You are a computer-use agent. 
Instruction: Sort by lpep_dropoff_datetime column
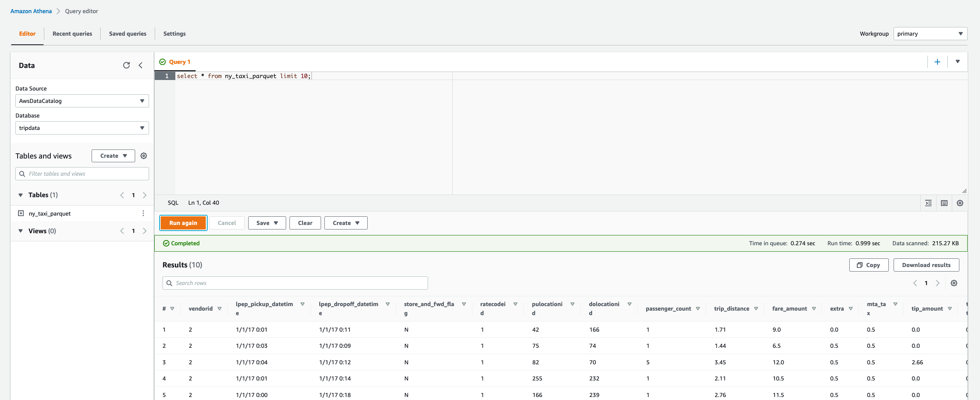[387, 304]
